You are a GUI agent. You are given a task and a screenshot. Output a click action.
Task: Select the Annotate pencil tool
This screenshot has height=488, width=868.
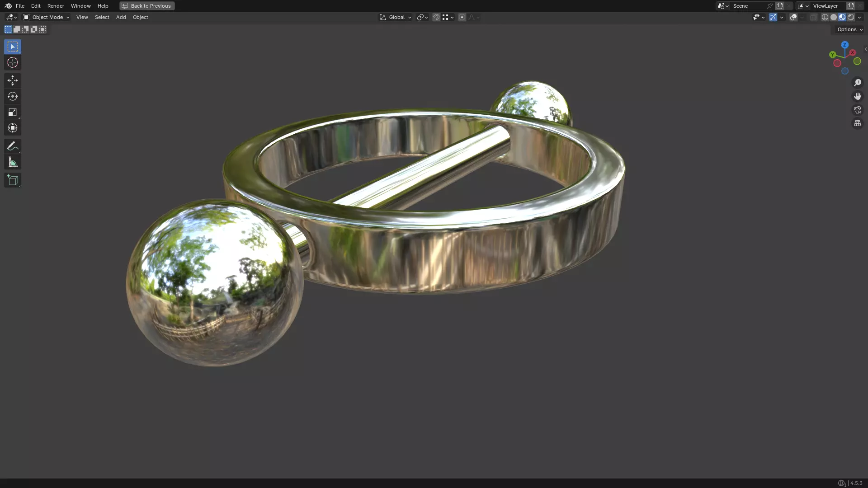[13, 146]
